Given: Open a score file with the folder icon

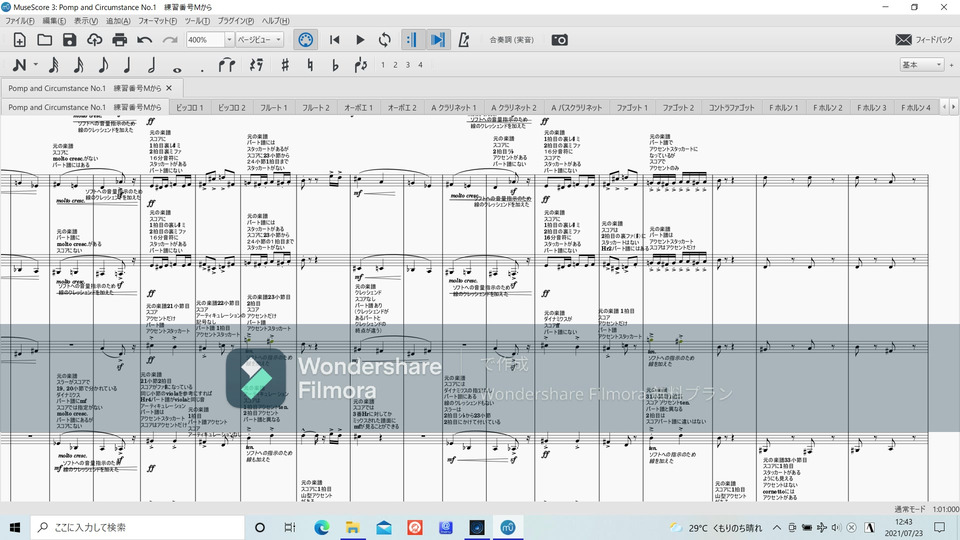Looking at the screenshot, I should pos(44,40).
